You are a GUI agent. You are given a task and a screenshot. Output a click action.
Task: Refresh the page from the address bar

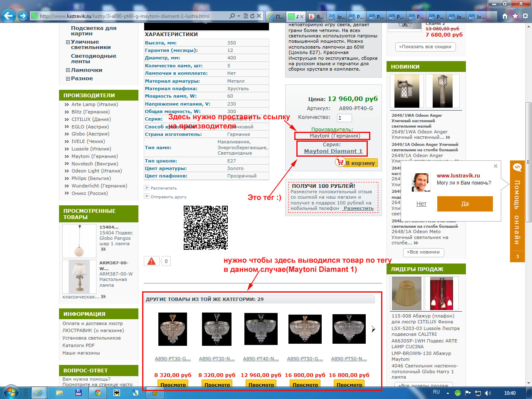tap(252, 16)
